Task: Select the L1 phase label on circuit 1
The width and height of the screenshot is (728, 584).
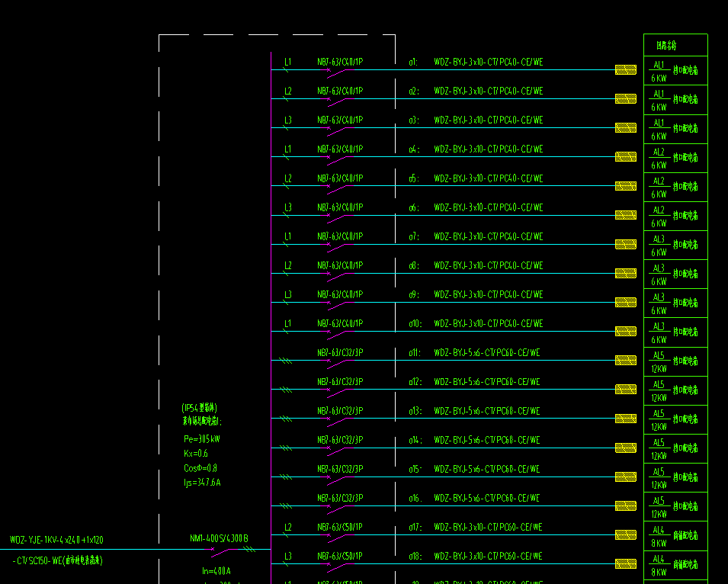Action: point(288,62)
